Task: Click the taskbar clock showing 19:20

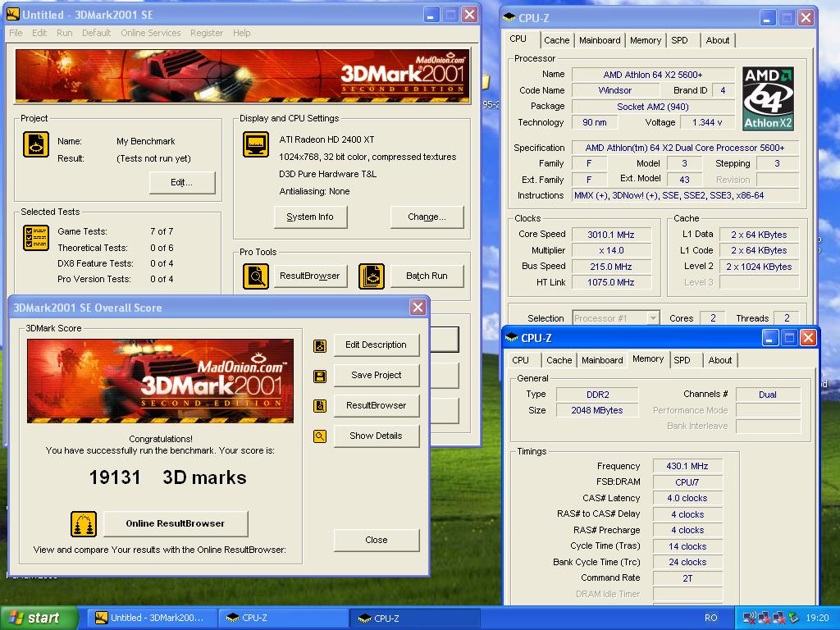Action: pyautogui.click(x=817, y=618)
